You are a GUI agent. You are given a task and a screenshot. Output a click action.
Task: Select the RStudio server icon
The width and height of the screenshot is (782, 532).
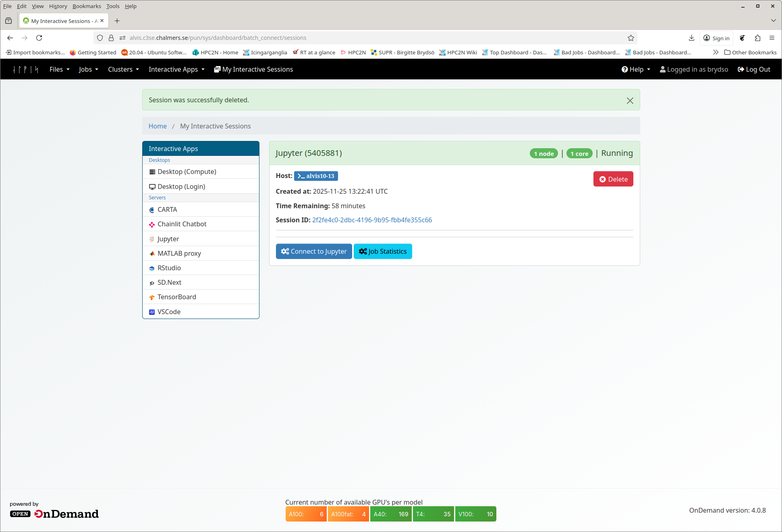point(152,268)
